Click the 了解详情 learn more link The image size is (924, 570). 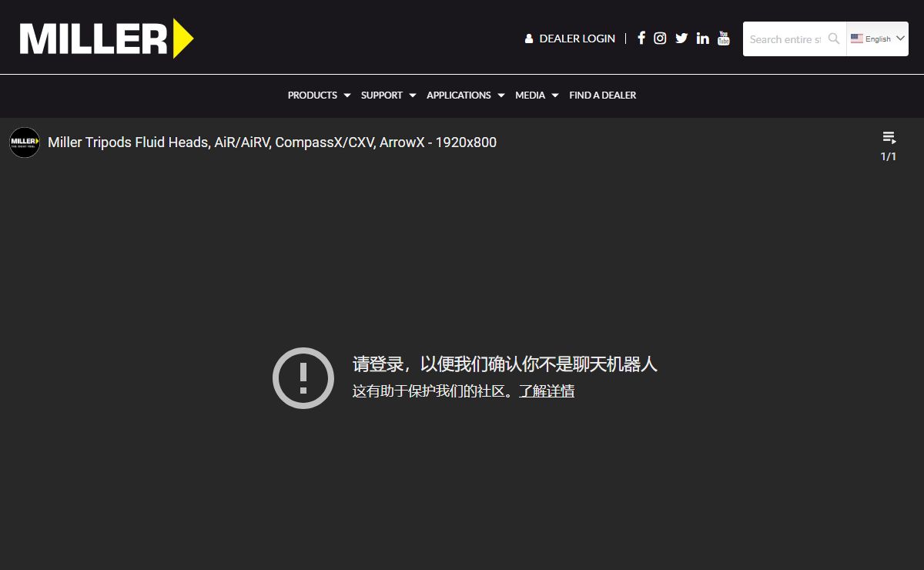click(x=547, y=391)
